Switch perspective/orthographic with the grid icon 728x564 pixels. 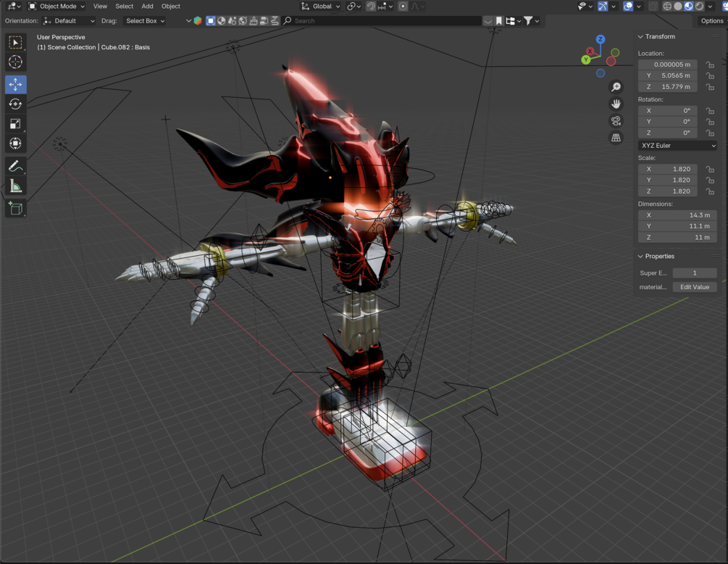click(x=616, y=138)
